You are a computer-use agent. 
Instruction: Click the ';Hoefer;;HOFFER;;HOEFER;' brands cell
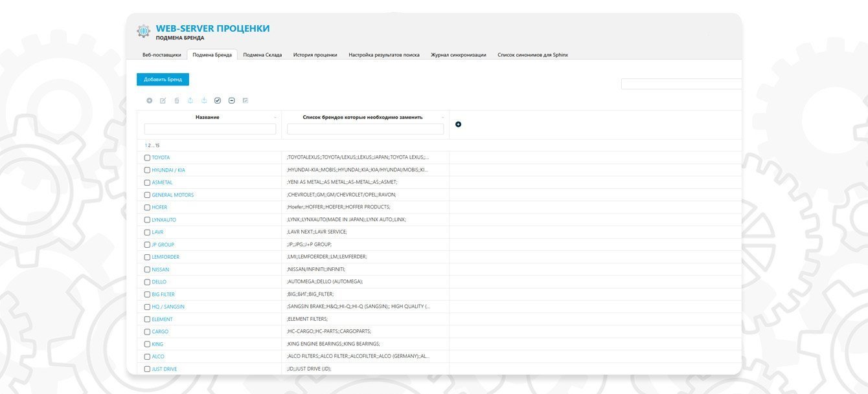coord(365,208)
